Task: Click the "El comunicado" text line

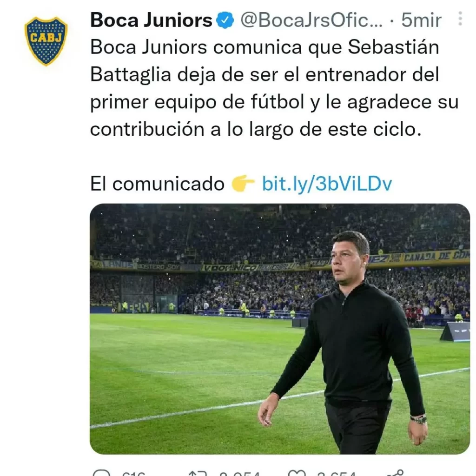Action: coord(157,184)
